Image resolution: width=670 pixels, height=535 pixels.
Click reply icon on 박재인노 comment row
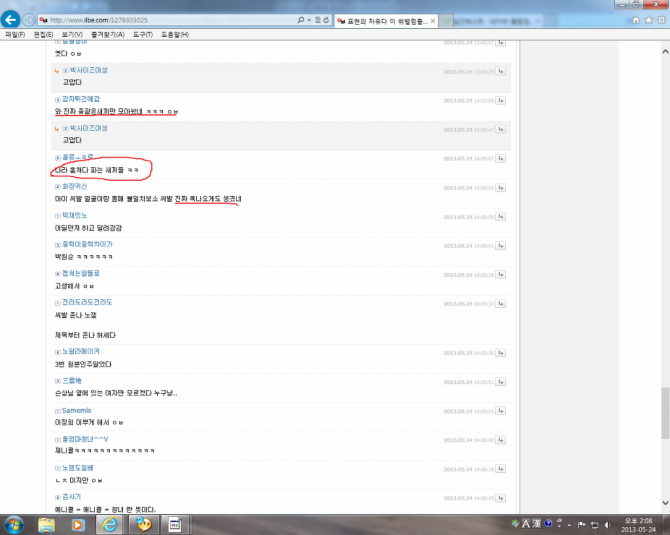pos(501,217)
